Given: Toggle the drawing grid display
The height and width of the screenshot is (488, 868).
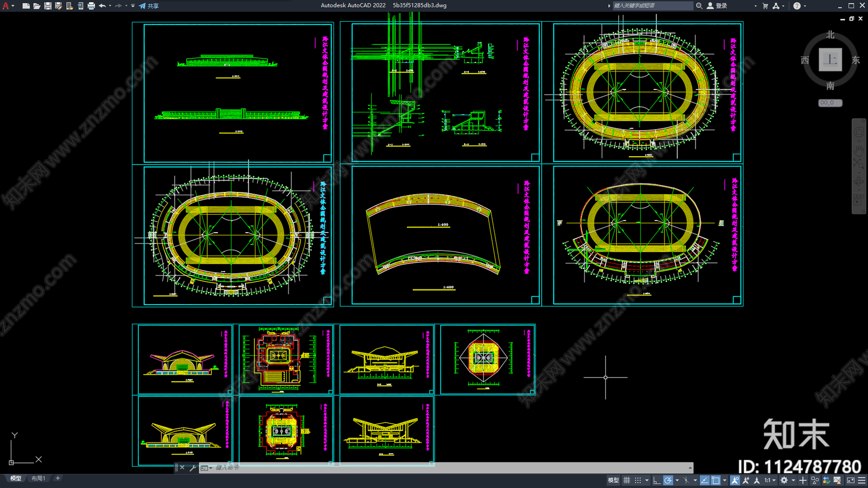Looking at the screenshot, I should tap(627, 480).
